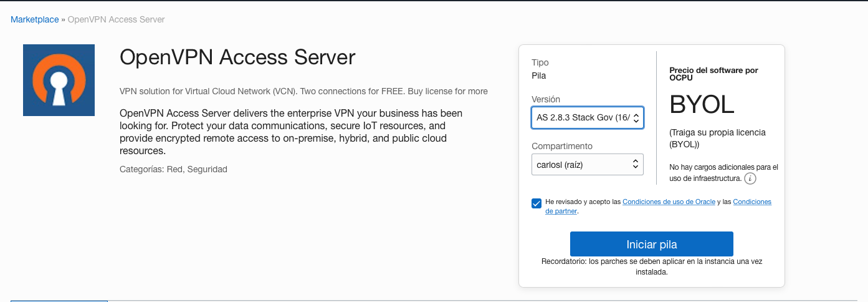Select the OpenVPN Access Server page heading

coord(237,57)
